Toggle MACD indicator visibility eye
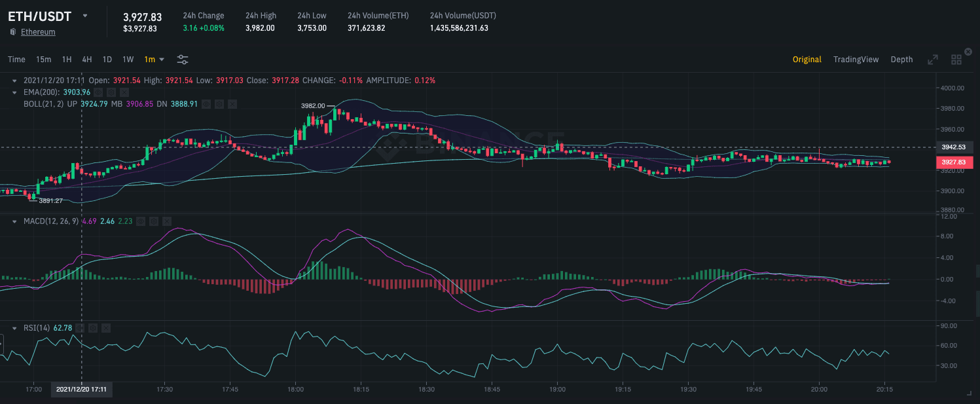 pos(140,221)
